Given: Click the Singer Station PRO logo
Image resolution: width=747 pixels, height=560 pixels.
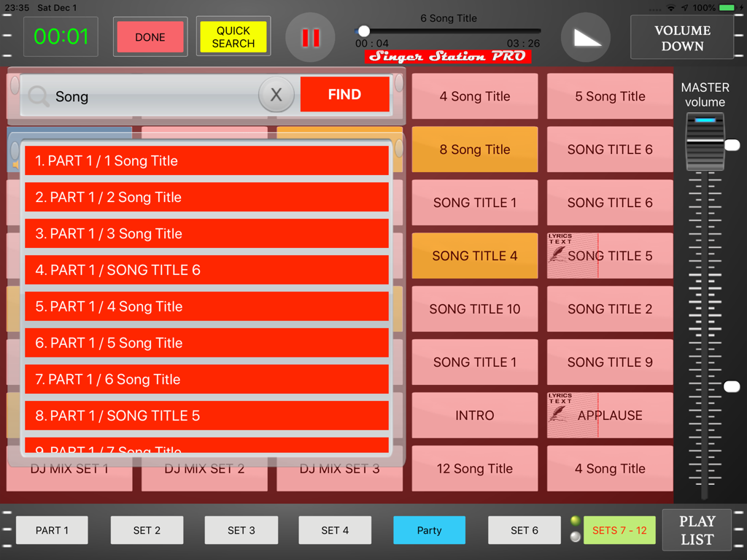Looking at the screenshot, I should coord(447,55).
